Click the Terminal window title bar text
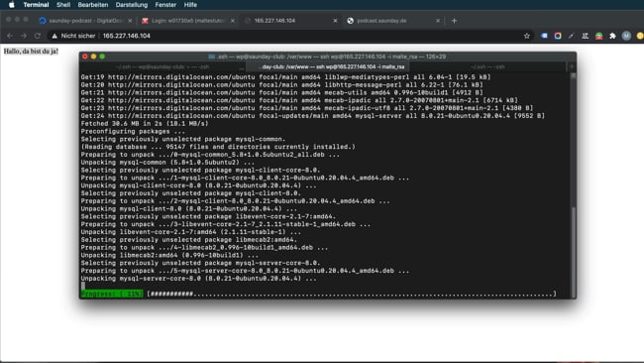644x363 pixels. pos(327,57)
